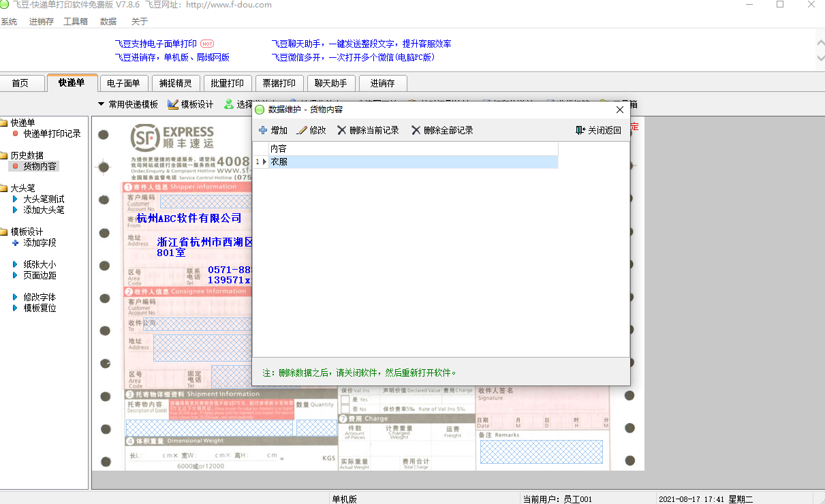Click the 增加 button label
This screenshot has height=504, width=825.
click(279, 130)
